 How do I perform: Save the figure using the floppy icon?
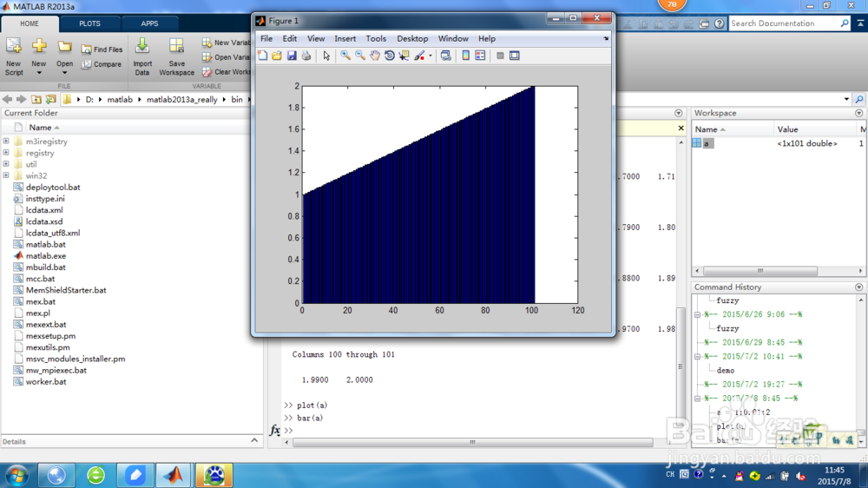coord(292,56)
